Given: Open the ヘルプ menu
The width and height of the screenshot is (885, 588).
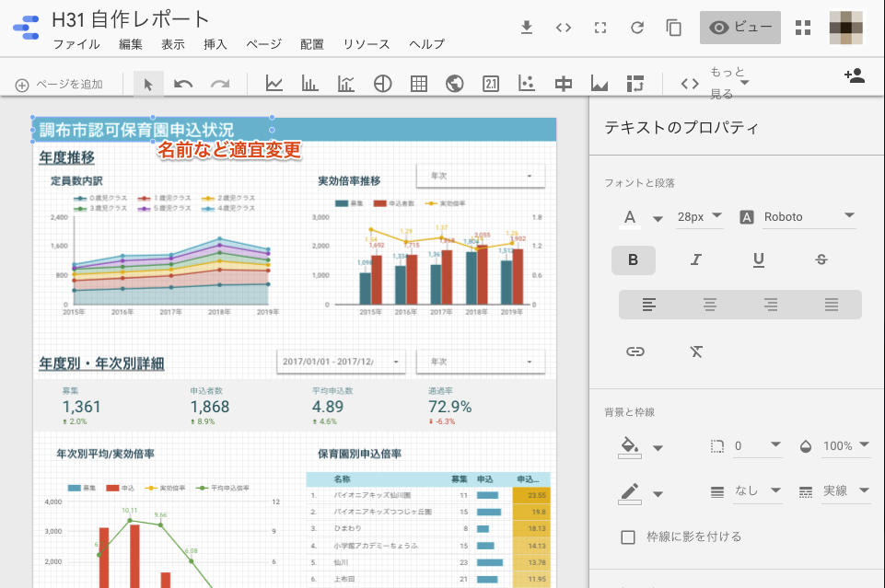Looking at the screenshot, I should tap(427, 44).
